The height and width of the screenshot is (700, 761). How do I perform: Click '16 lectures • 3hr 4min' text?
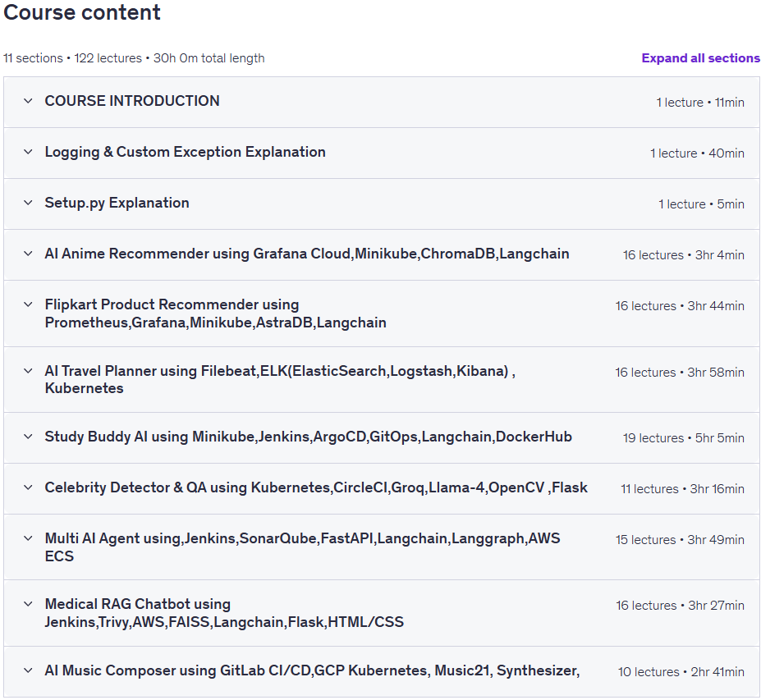coord(683,256)
